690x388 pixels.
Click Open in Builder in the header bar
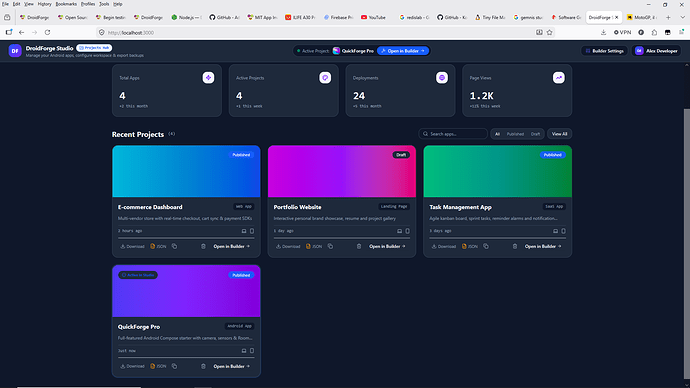click(x=403, y=51)
